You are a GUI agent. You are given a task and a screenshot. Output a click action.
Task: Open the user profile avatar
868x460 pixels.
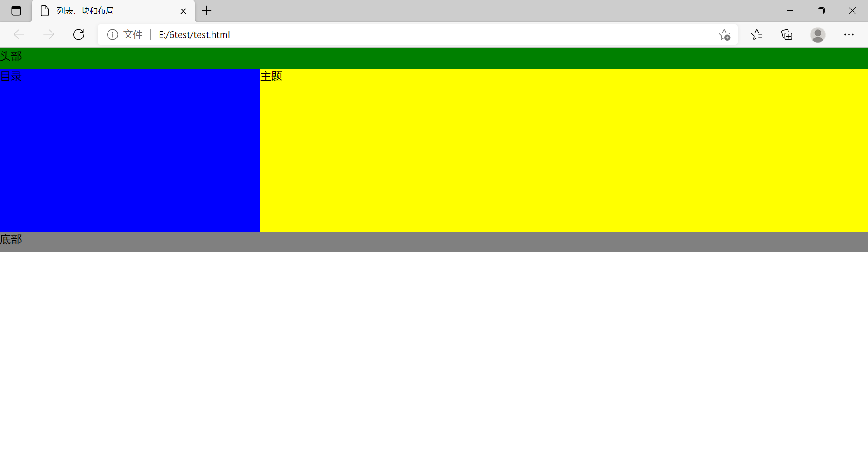pyautogui.click(x=817, y=35)
